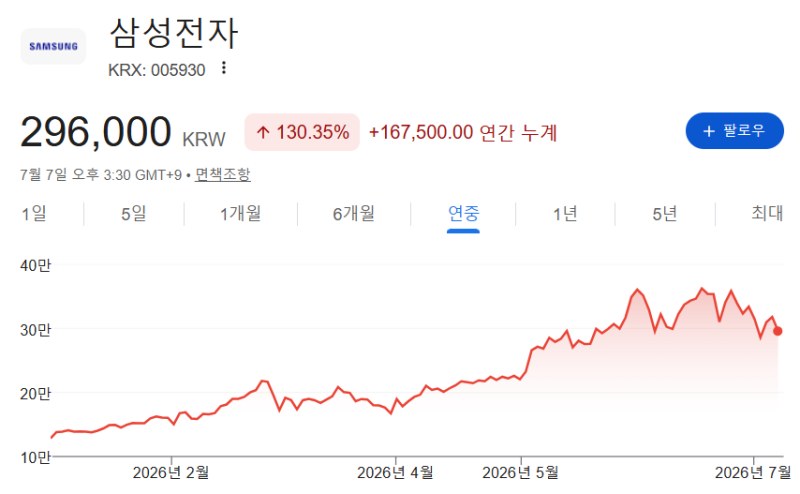
Task: Select the 5일 time range tab
Action: point(134,213)
